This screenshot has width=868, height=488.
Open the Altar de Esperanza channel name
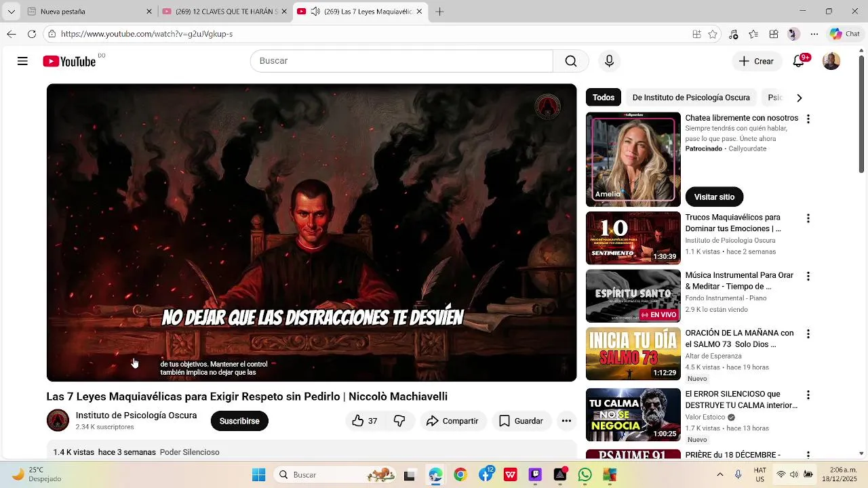tap(713, 356)
